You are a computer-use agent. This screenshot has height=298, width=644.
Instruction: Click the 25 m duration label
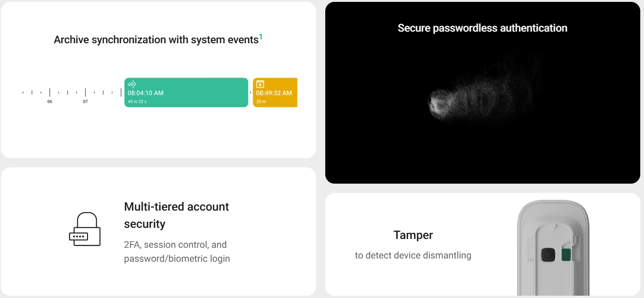click(x=262, y=101)
